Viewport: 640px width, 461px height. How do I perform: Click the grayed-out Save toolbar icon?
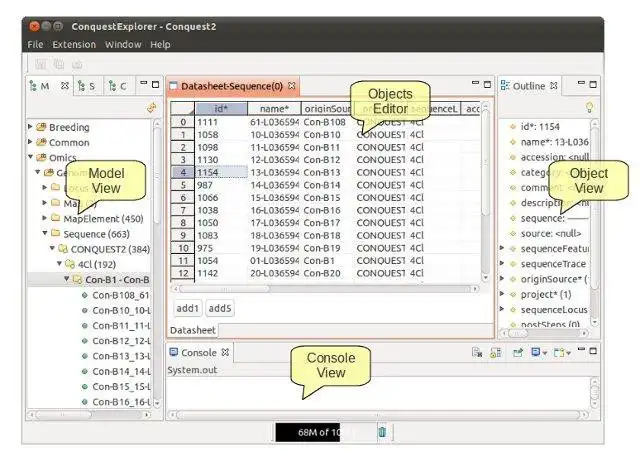(40, 64)
